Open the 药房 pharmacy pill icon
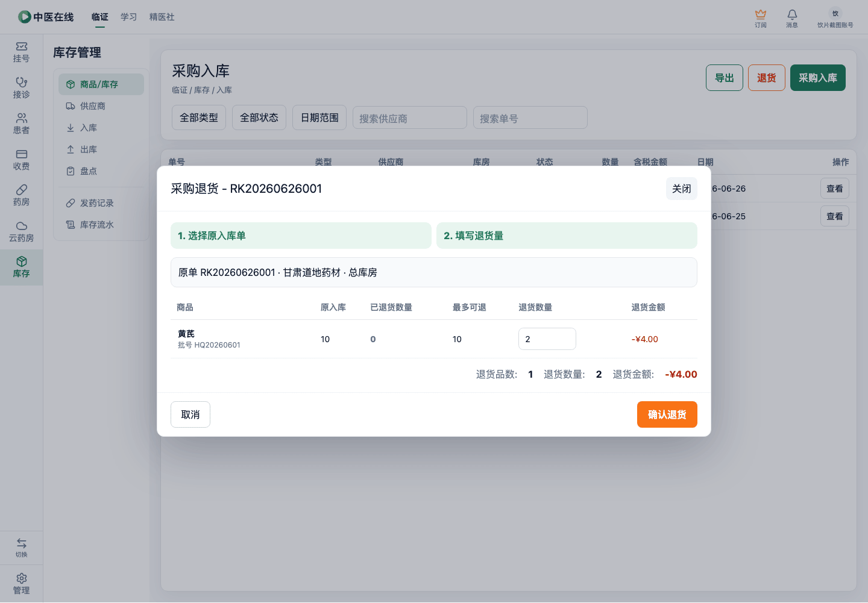 pos(21,196)
